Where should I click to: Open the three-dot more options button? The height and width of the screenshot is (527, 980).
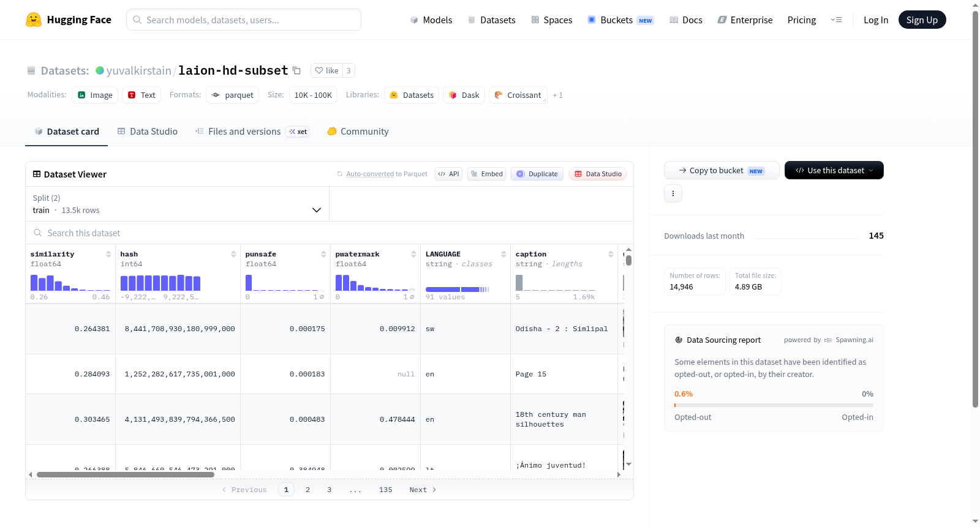click(x=673, y=193)
